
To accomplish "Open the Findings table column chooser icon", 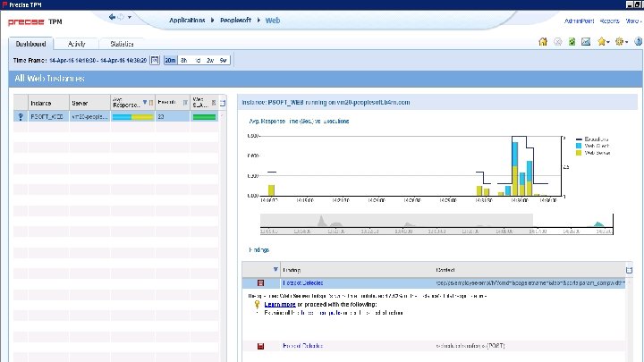I will click(629, 270).
